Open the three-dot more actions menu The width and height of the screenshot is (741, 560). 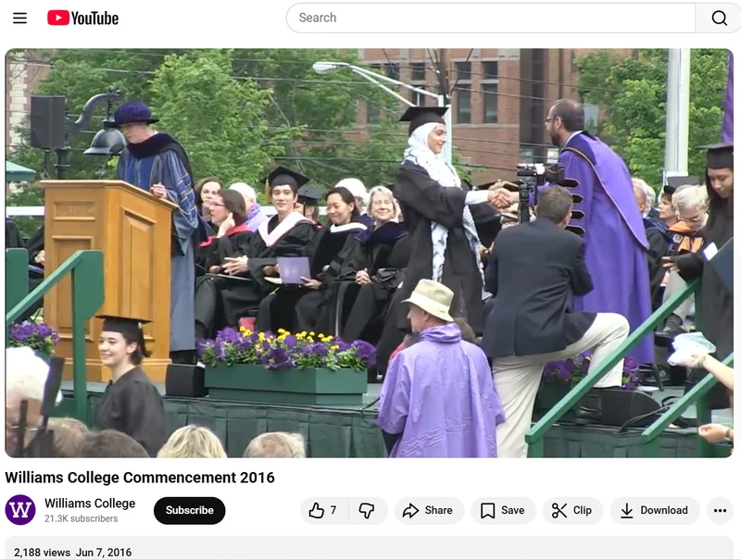(720, 510)
